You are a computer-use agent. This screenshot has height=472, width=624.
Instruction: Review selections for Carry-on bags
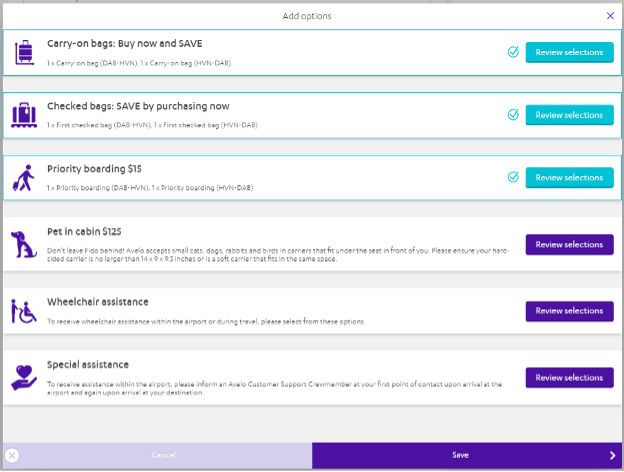coord(569,52)
